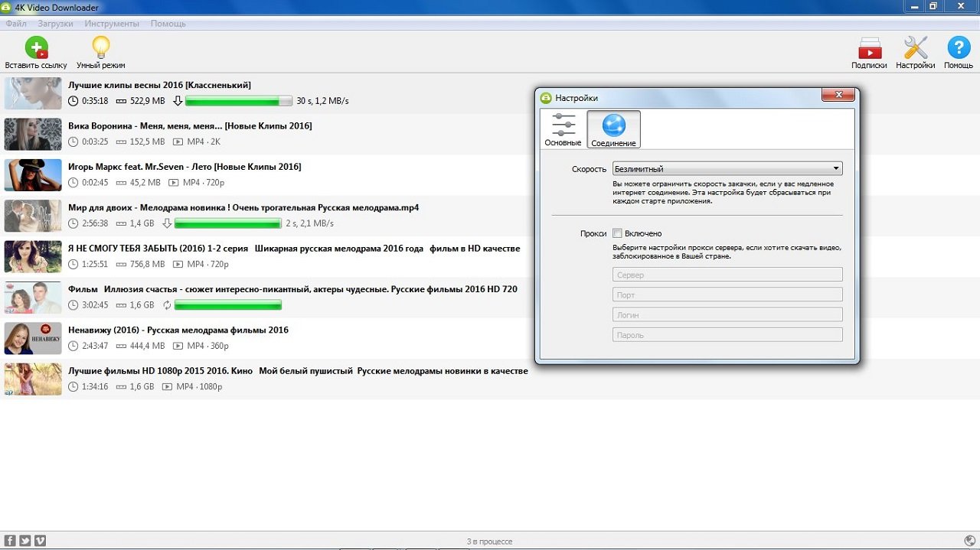Click progress bar of Лучшие клипы весны download
This screenshot has height=550, width=980.
coord(238,101)
